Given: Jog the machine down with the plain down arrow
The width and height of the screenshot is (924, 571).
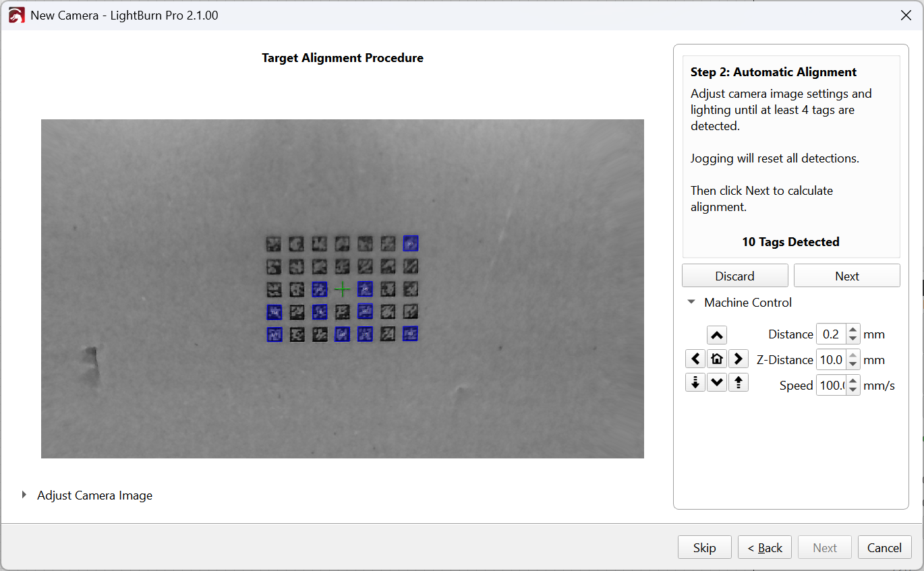Looking at the screenshot, I should point(717,383).
